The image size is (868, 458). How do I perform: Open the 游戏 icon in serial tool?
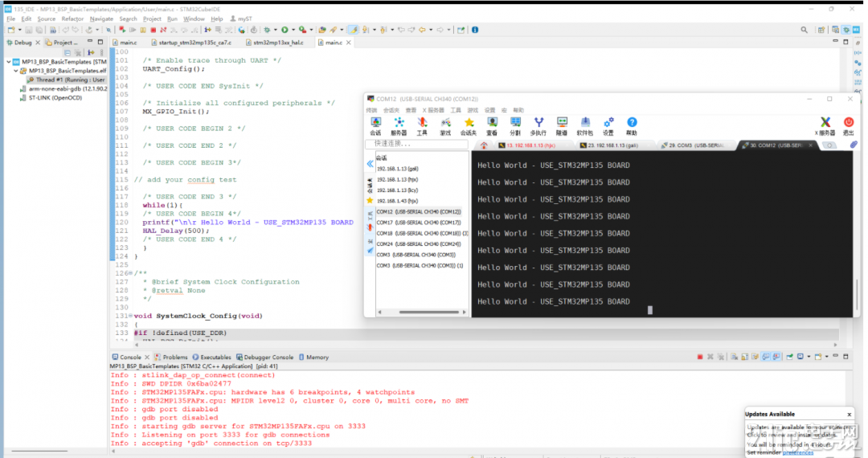(x=445, y=126)
